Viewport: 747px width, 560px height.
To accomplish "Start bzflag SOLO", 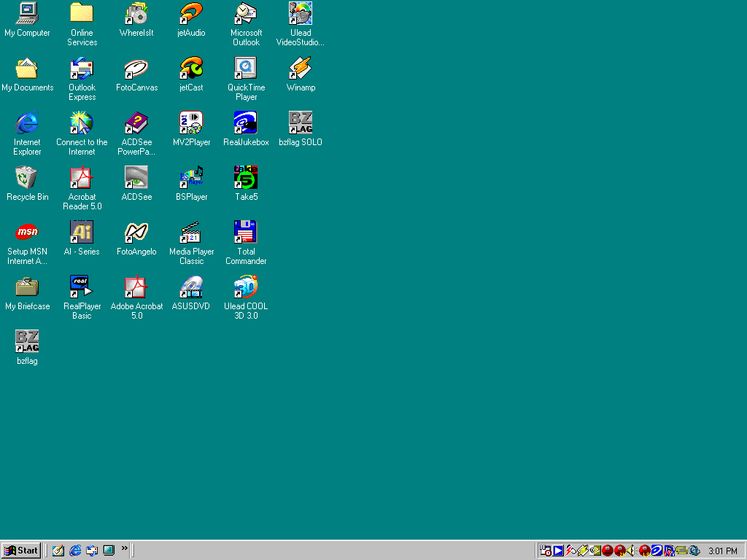I will coord(301,124).
